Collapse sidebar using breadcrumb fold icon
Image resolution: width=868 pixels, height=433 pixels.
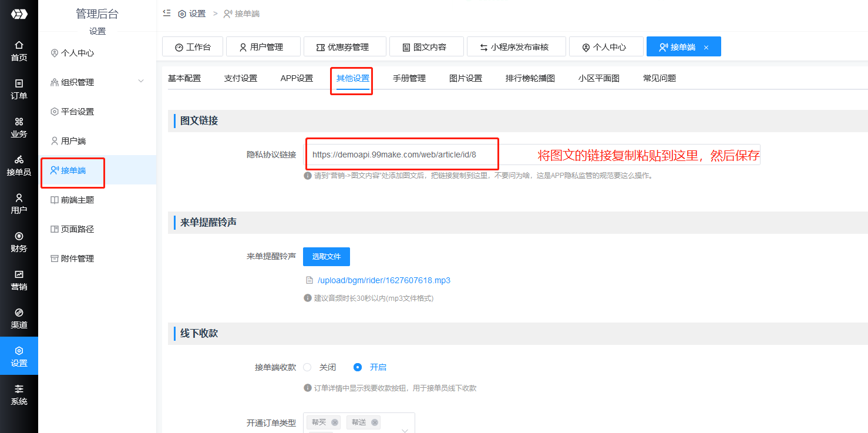[x=167, y=13]
